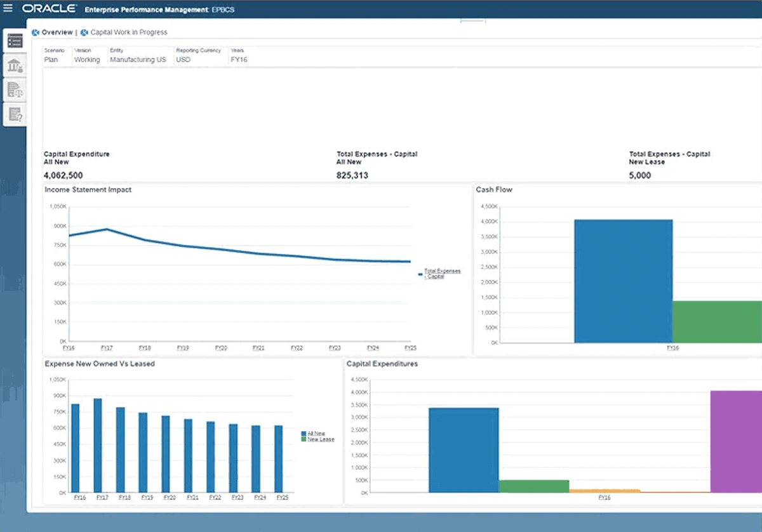Switch to Capital Work in Progress tab
This screenshot has height=532, width=762.
tap(129, 32)
